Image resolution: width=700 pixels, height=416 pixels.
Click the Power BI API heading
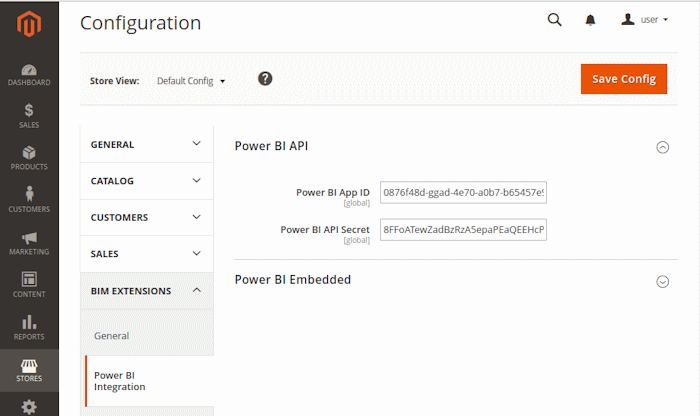[271, 146]
